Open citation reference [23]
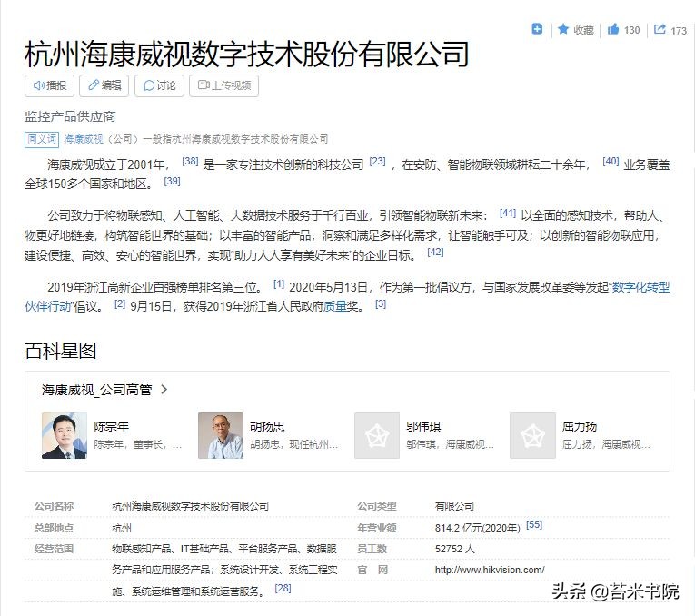 pyautogui.click(x=377, y=162)
